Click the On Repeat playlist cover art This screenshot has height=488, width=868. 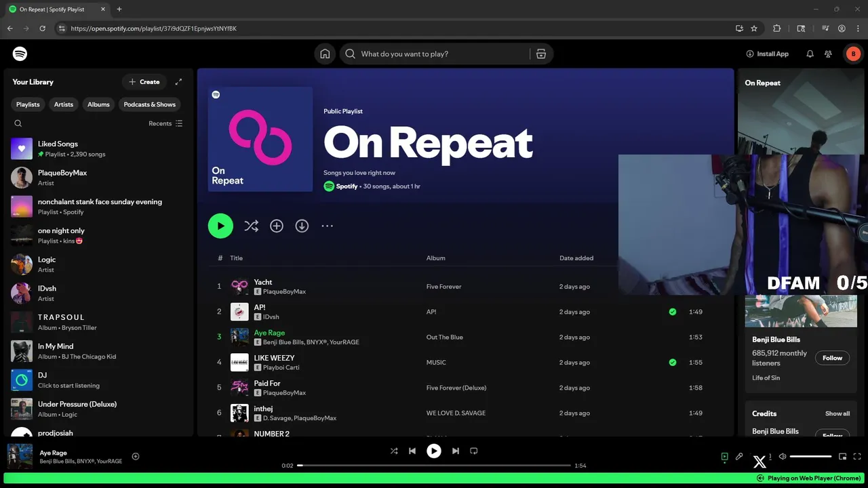[x=260, y=139]
